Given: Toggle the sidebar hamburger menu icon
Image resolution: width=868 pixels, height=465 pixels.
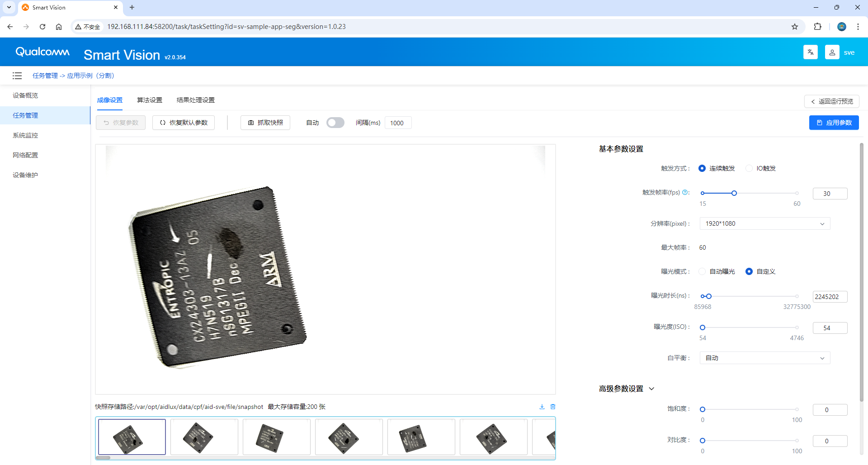Looking at the screenshot, I should pos(17,76).
